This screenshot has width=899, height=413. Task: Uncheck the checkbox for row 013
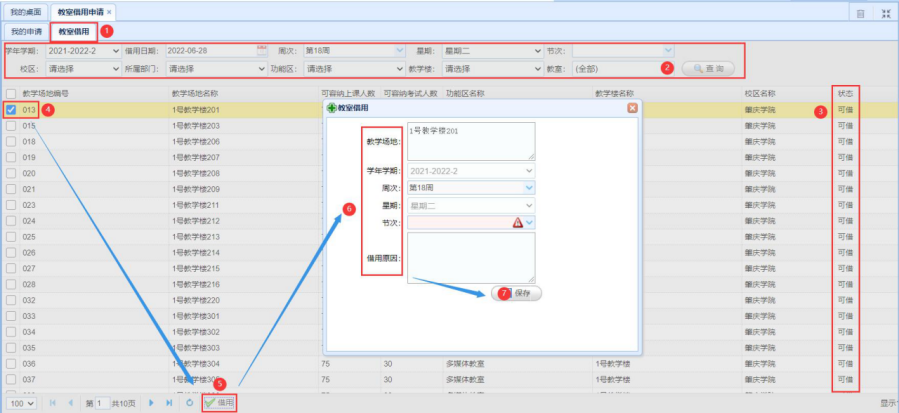pos(11,109)
